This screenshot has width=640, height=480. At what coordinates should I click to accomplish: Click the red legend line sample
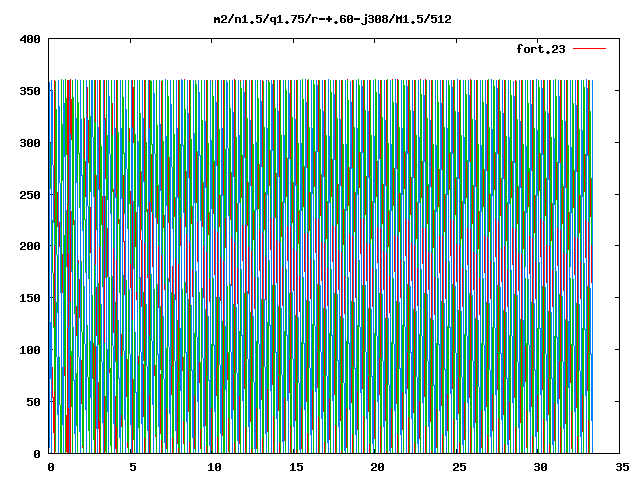pyautogui.click(x=589, y=49)
